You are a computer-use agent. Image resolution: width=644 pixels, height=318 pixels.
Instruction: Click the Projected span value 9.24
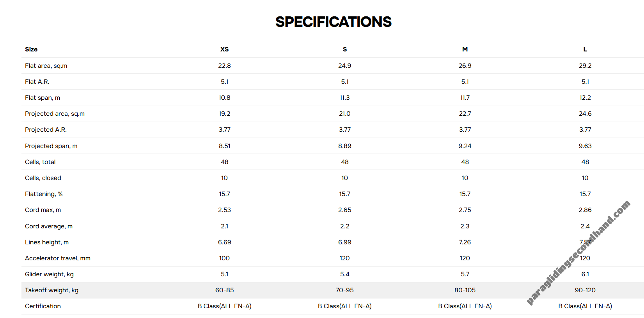pos(465,146)
